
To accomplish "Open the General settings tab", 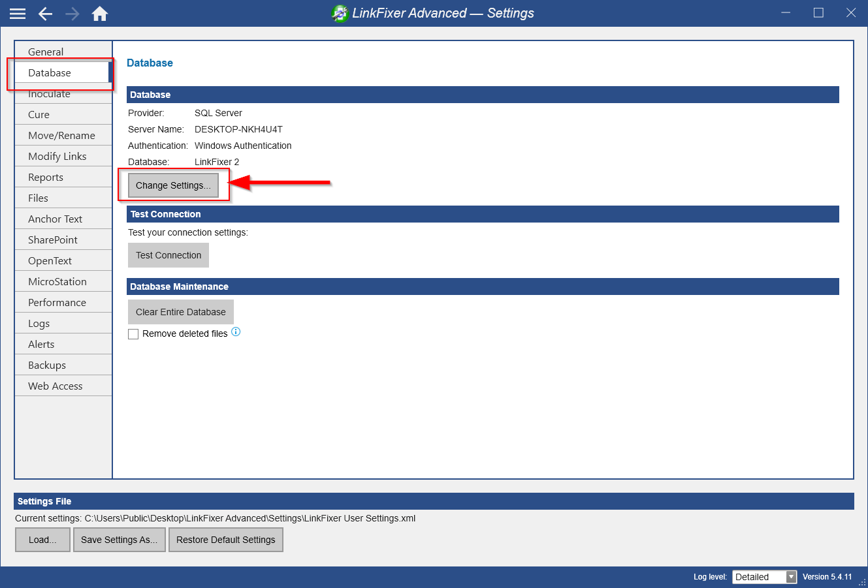I will [x=63, y=52].
